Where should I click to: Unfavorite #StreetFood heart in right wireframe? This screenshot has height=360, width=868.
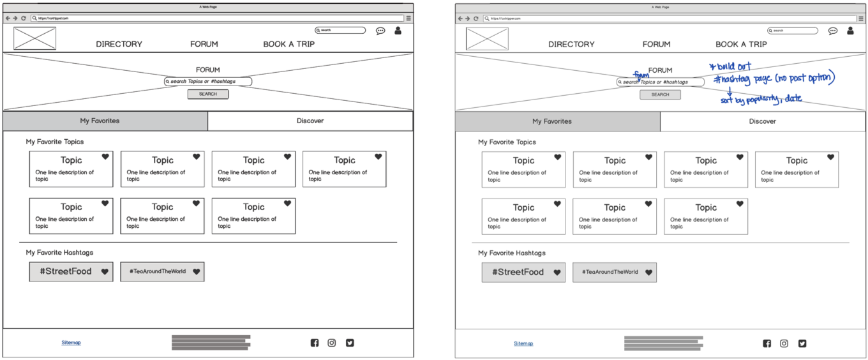pyautogui.click(x=557, y=273)
